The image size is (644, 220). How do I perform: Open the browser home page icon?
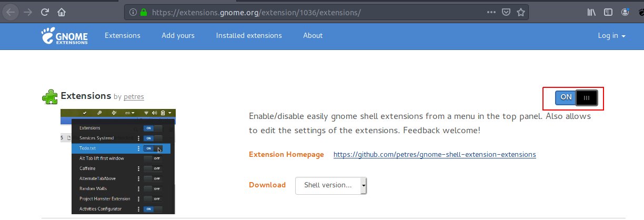(62, 12)
